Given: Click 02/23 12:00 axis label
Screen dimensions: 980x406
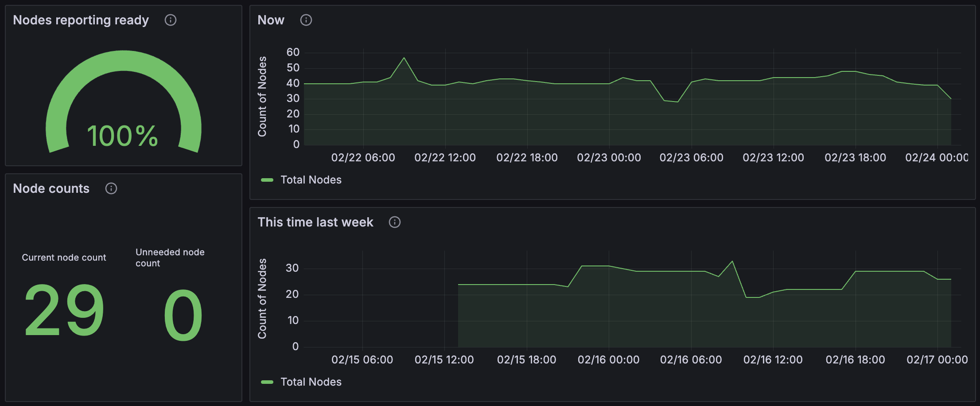Looking at the screenshot, I should [x=774, y=158].
